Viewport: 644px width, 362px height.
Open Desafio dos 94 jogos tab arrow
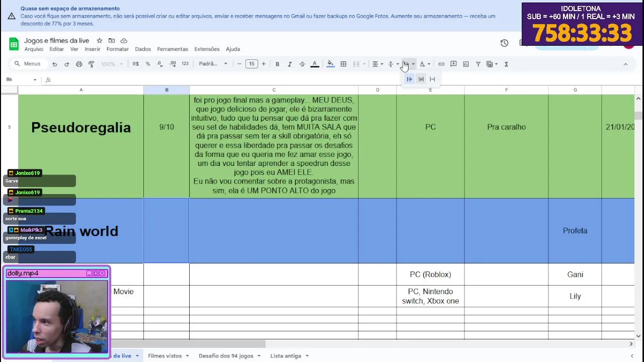[x=259, y=356]
